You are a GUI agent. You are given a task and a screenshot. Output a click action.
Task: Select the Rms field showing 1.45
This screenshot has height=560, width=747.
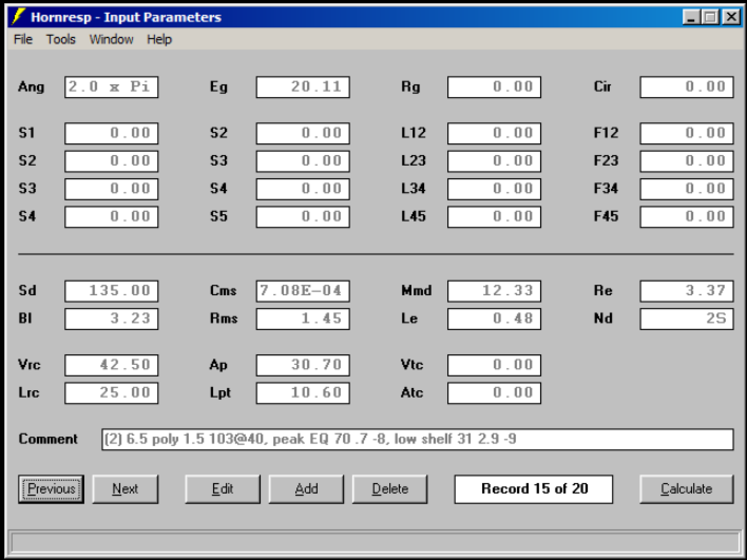pos(303,319)
